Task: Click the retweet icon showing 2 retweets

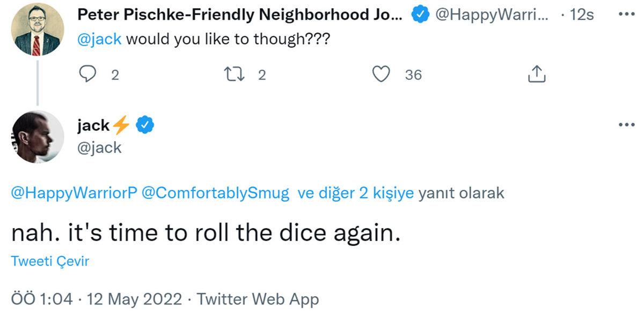Action: (x=235, y=75)
